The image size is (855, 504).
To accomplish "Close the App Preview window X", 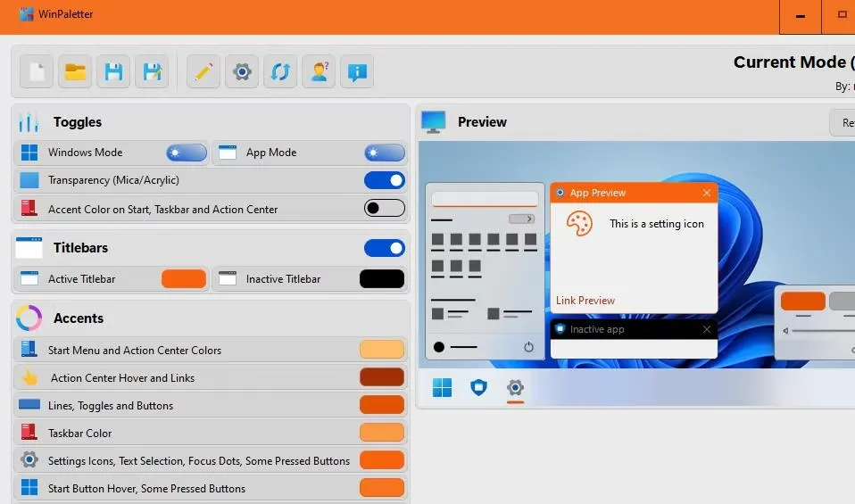I will [x=707, y=193].
